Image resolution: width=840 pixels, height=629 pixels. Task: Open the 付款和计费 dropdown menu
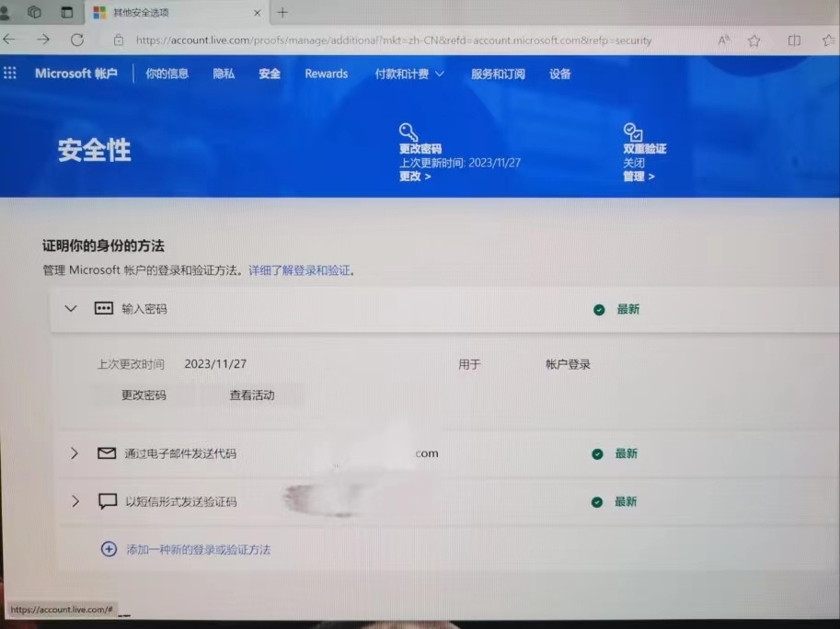click(409, 74)
